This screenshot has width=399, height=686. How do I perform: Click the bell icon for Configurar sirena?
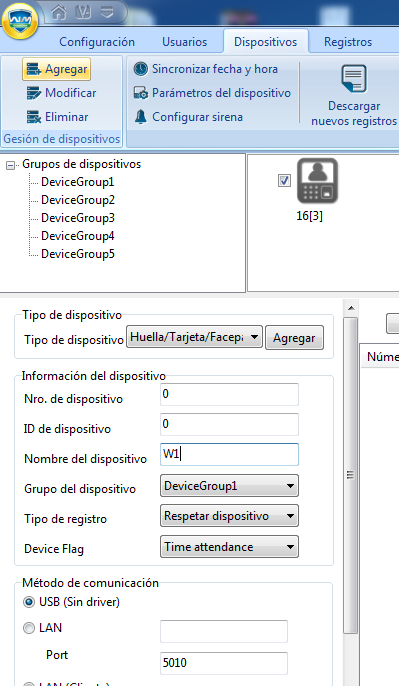click(141, 117)
